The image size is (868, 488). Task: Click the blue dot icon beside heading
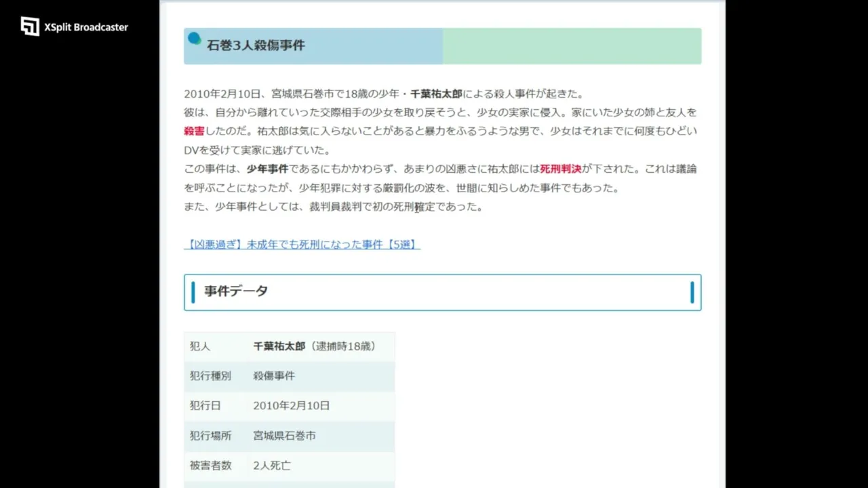(194, 39)
